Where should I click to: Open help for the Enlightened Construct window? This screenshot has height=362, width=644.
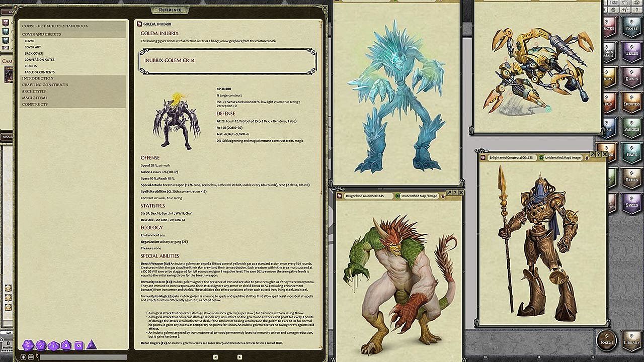click(x=599, y=154)
